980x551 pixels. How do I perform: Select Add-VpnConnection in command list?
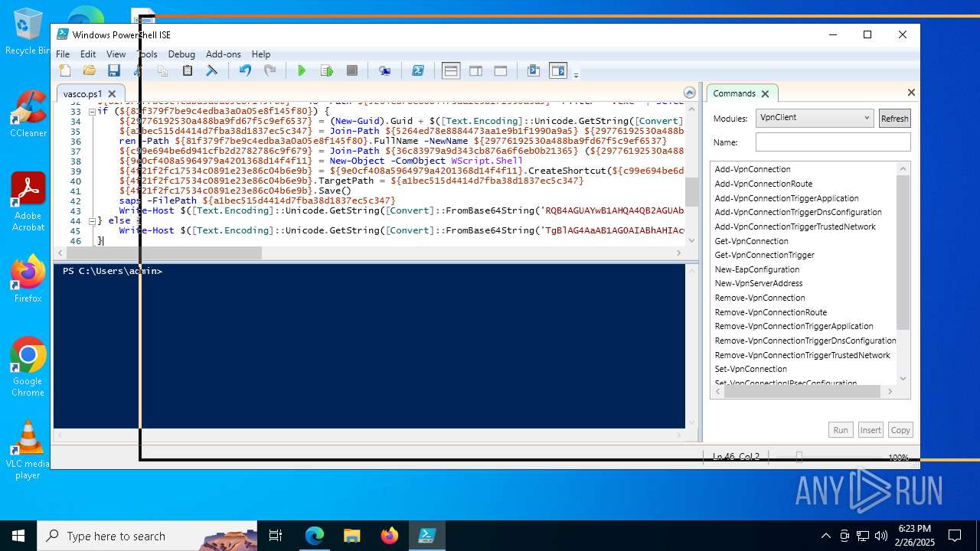(x=753, y=169)
